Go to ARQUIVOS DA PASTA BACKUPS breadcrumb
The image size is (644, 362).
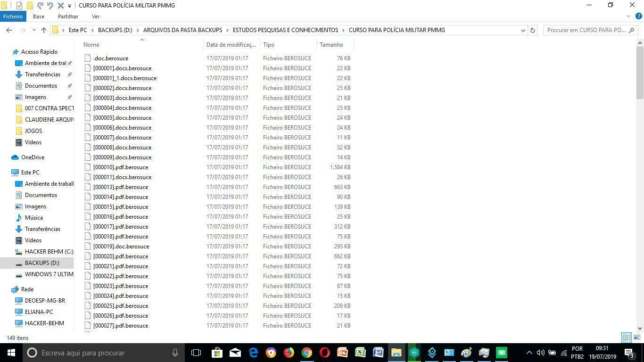pos(182,30)
